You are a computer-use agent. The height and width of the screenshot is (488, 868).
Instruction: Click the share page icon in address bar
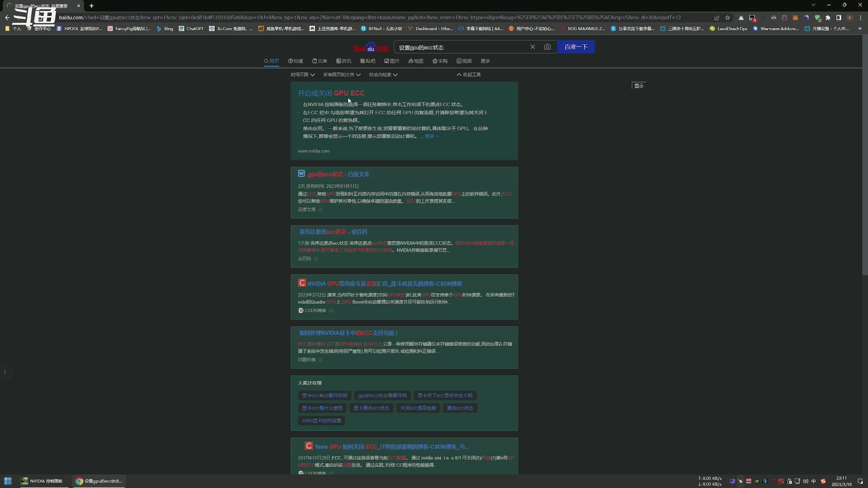[717, 18]
